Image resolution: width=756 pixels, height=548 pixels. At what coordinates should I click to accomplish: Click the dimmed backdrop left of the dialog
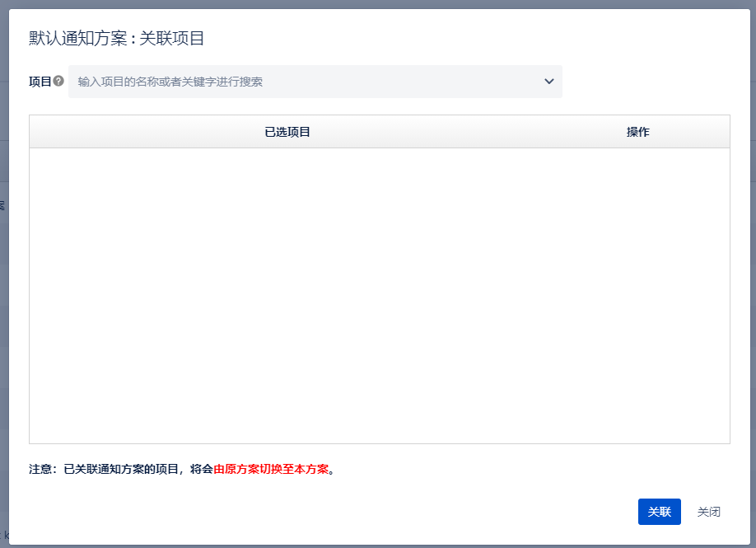[3, 330]
